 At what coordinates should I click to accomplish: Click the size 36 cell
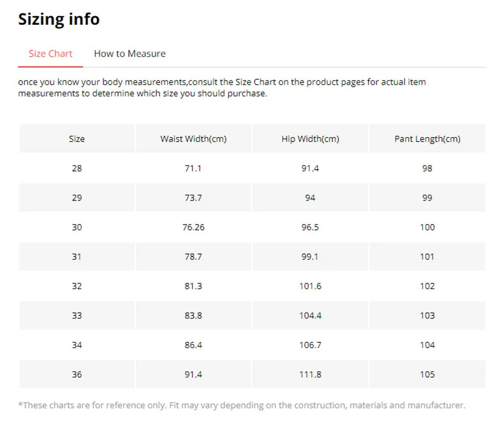pyautogui.click(x=77, y=374)
